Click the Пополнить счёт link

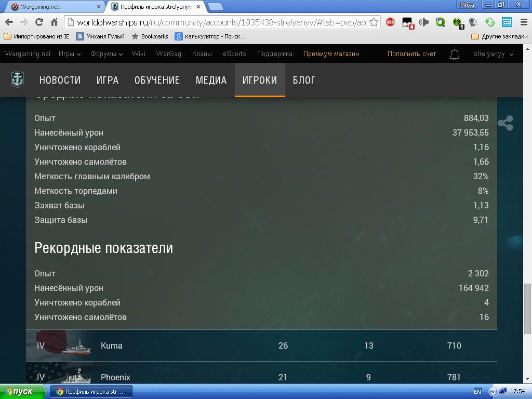pos(411,54)
